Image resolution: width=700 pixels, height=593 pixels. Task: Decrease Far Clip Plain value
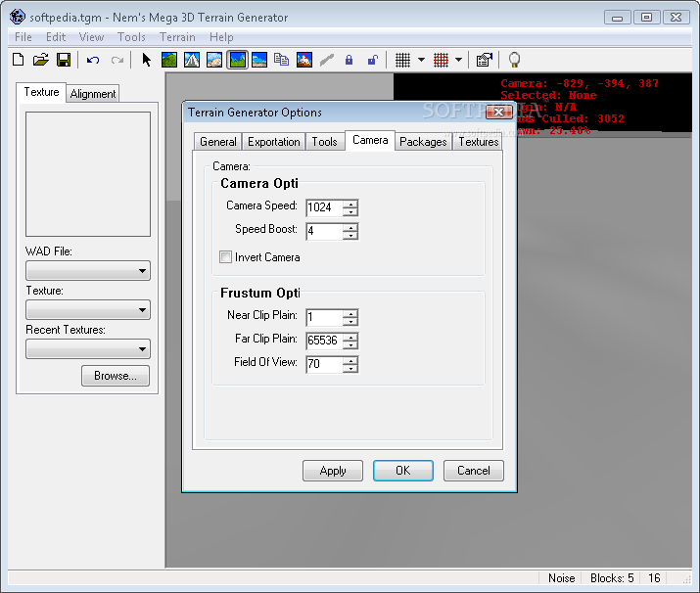pos(350,344)
